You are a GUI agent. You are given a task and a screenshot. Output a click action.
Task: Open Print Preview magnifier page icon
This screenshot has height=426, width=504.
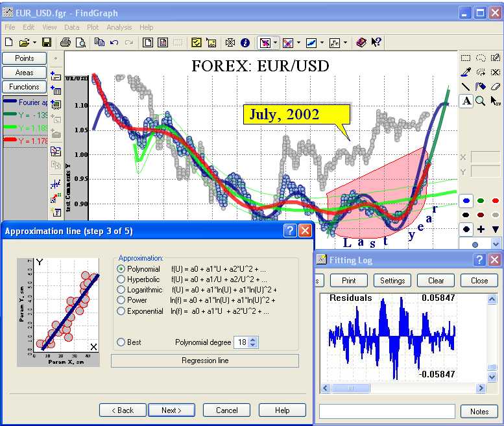[x=80, y=42]
